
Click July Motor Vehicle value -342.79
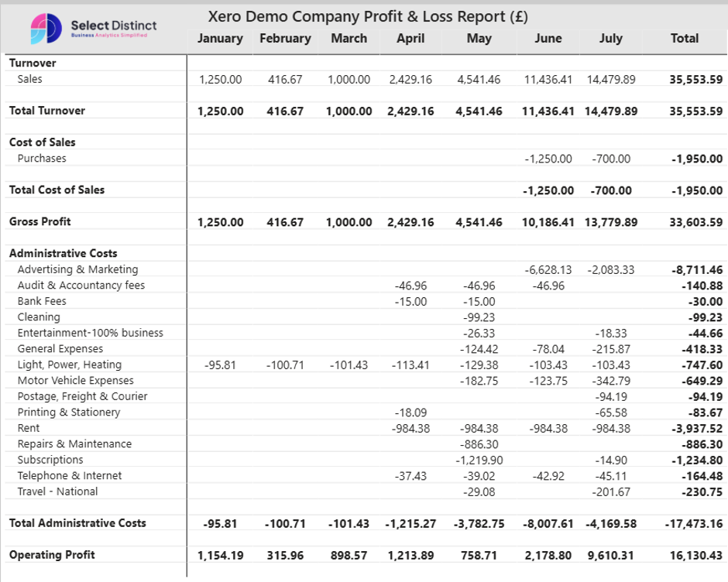[x=611, y=381]
